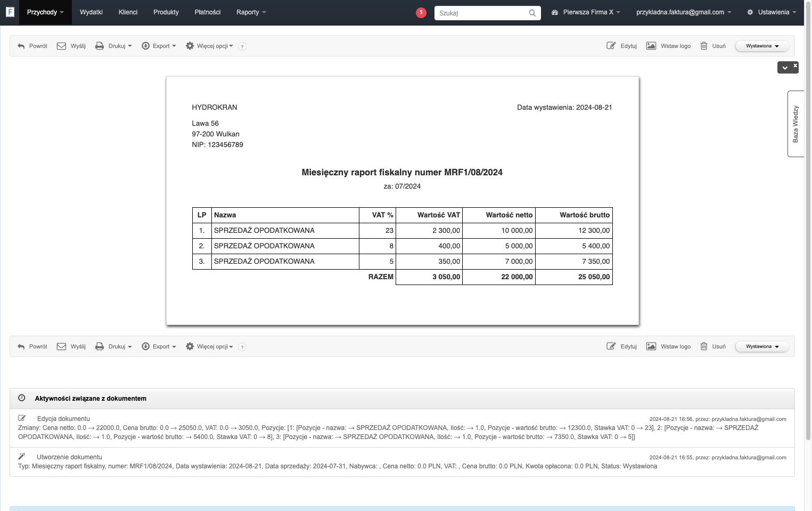Change status via Wystawiona dropdown above the document
The image size is (812, 511).
(762, 46)
